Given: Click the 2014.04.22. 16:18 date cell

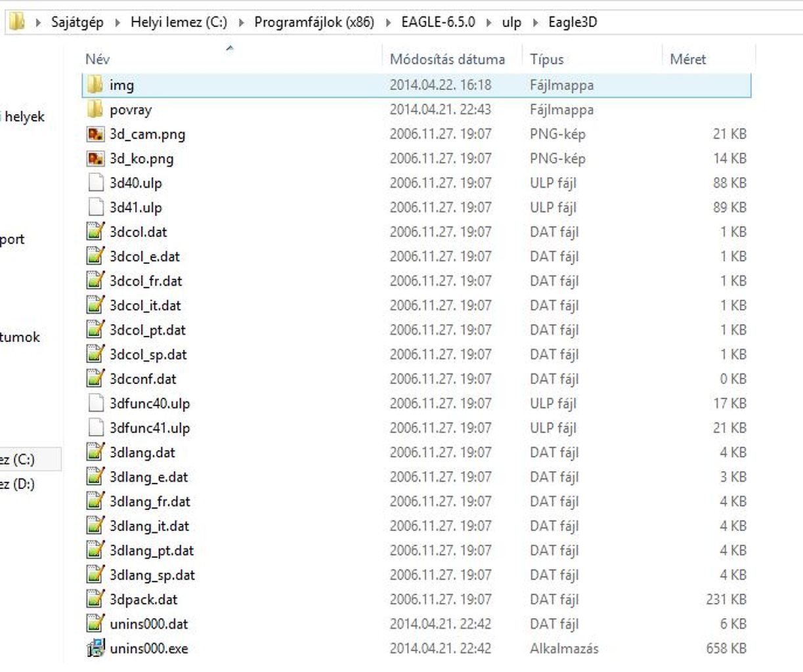Looking at the screenshot, I should click(440, 85).
